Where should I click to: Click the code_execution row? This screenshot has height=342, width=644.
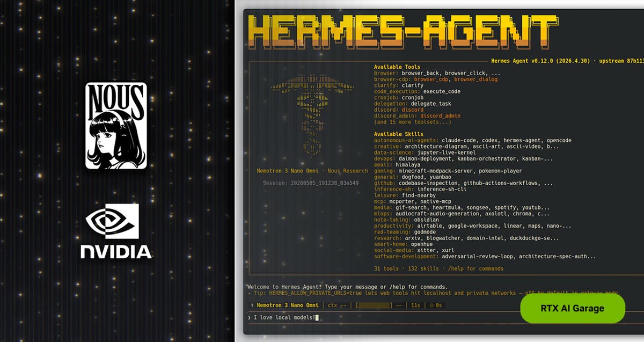pos(417,91)
